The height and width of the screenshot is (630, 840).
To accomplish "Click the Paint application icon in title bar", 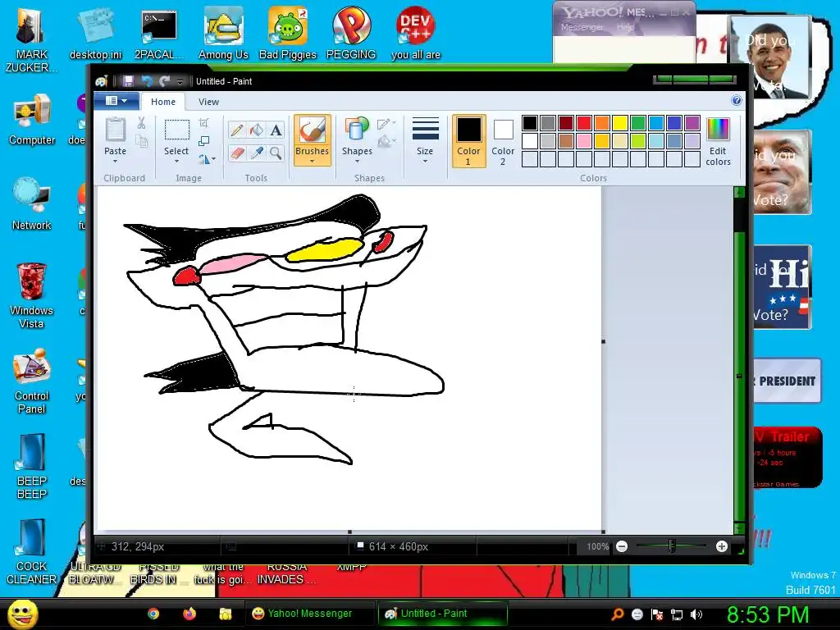I will pyautogui.click(x=102, y=81).
